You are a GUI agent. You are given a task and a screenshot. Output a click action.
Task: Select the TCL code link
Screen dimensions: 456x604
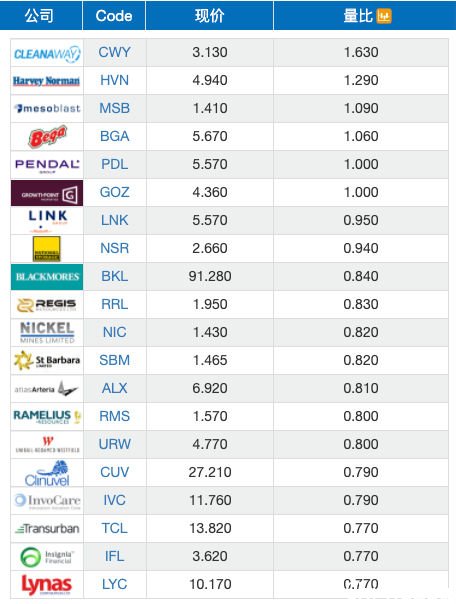(114, 528)
